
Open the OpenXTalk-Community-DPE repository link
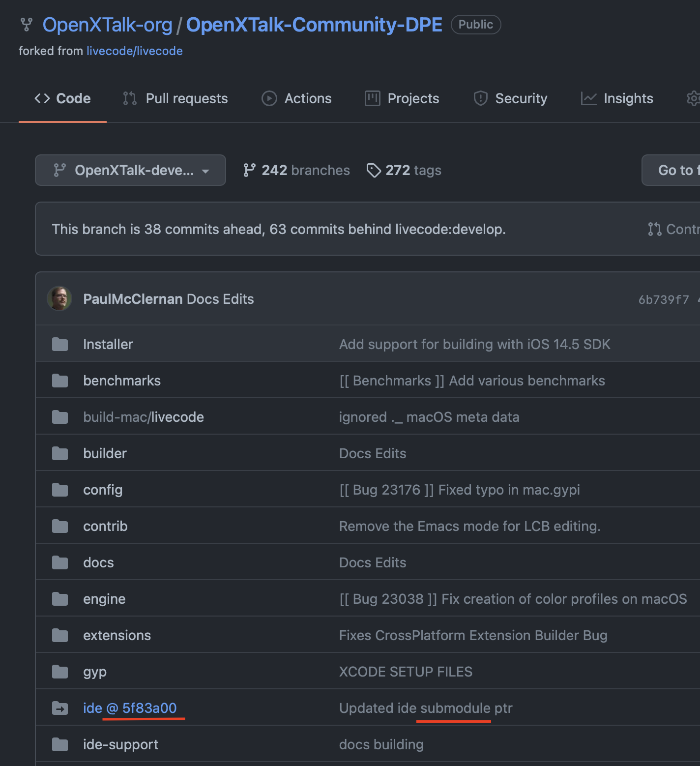tap(314, 25)
